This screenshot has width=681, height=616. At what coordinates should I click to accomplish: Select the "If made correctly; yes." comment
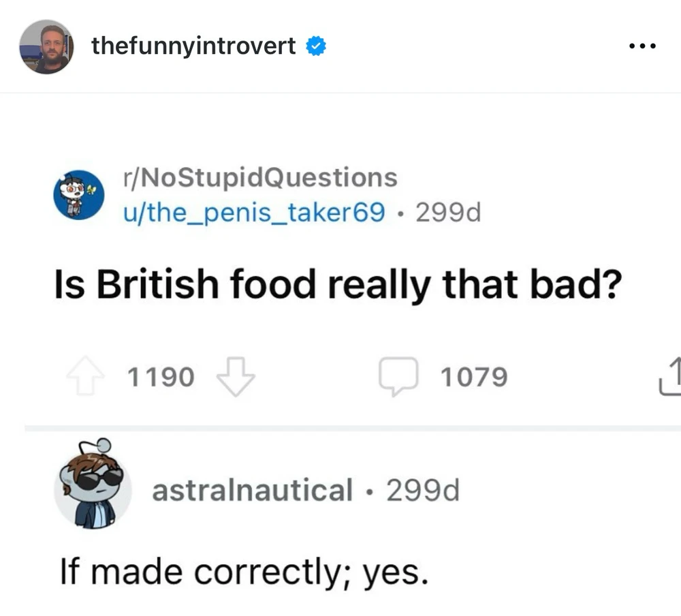click(245, 573)
